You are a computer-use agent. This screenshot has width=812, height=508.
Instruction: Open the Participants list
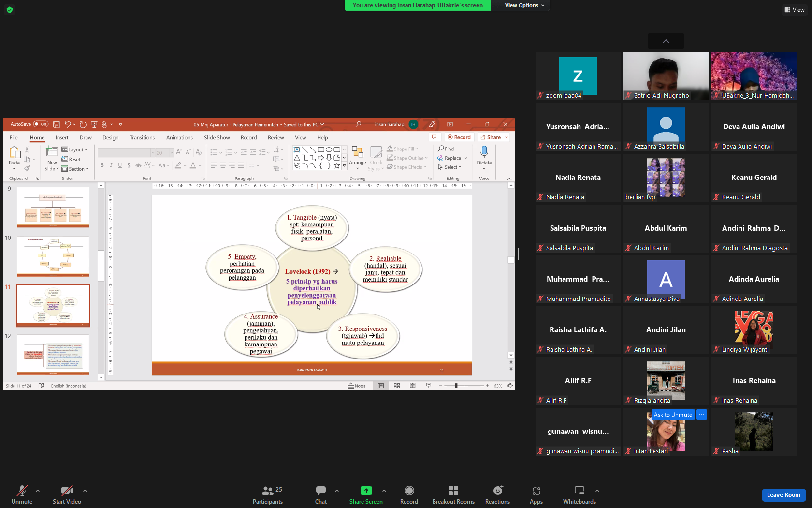coord(268,495)
